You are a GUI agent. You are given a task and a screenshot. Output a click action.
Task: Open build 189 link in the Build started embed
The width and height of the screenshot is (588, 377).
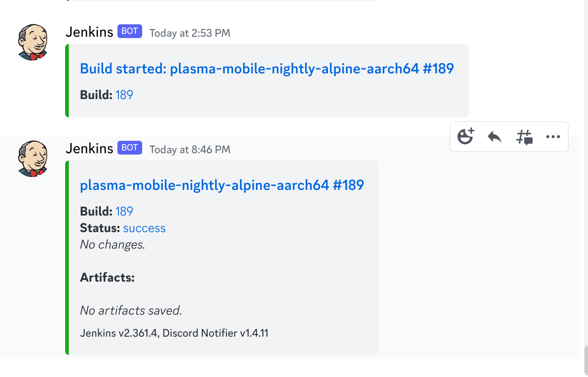124,95
